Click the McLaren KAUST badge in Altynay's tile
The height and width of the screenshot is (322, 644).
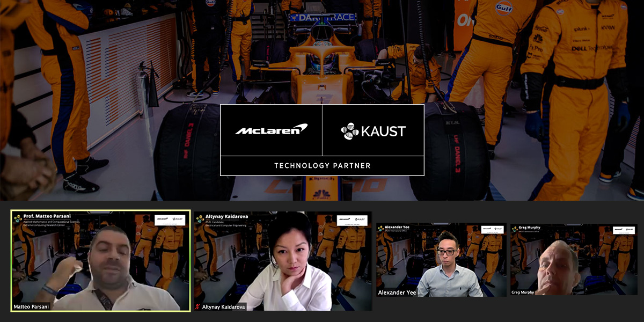click(352, 219)
